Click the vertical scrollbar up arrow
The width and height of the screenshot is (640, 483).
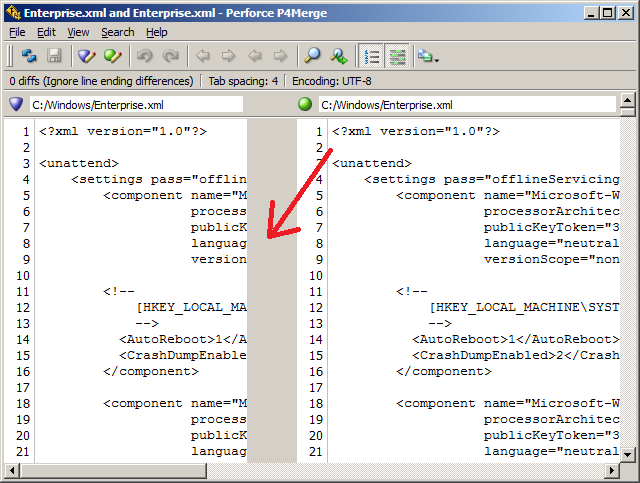627,100
